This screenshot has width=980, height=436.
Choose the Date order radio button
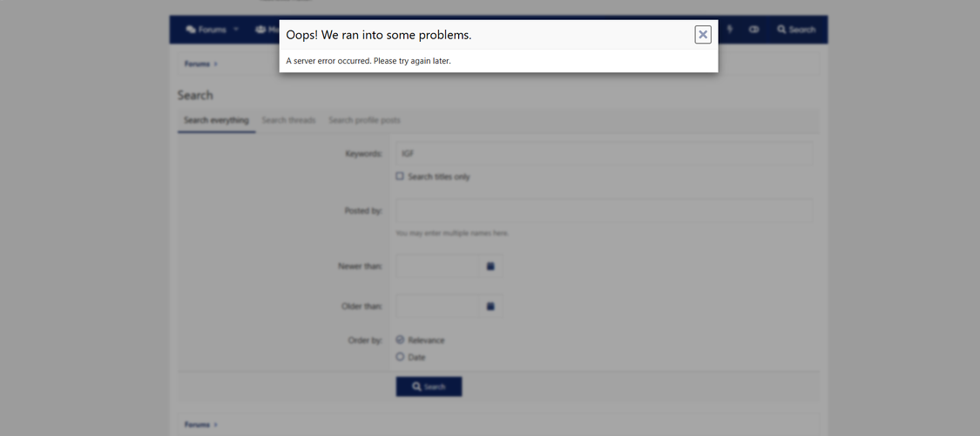[x=400, y=357]
